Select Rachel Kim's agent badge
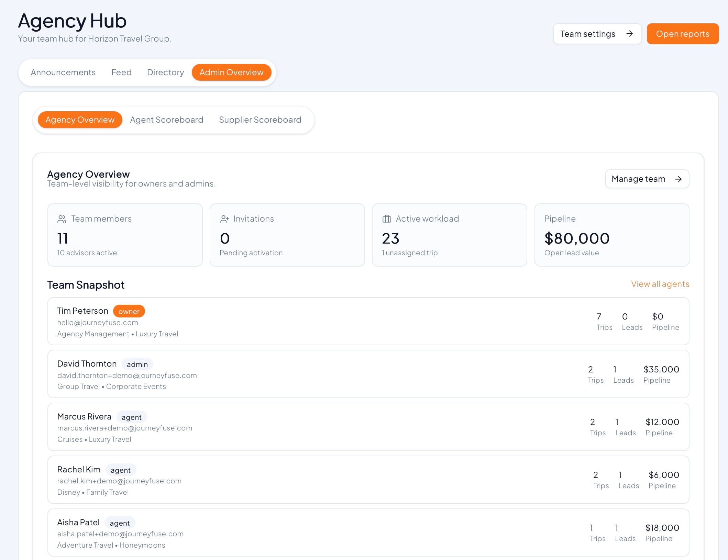 point(121,470)
